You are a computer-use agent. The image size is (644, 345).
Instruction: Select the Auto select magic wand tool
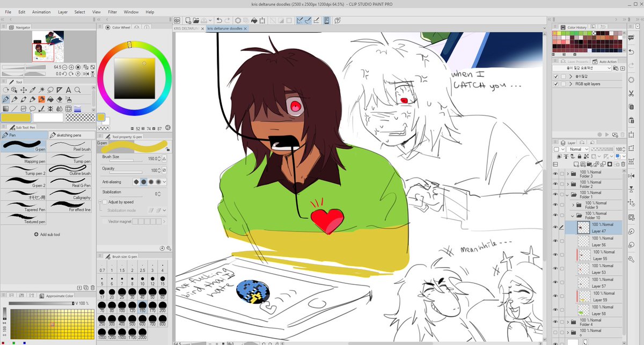pos(41,90)
